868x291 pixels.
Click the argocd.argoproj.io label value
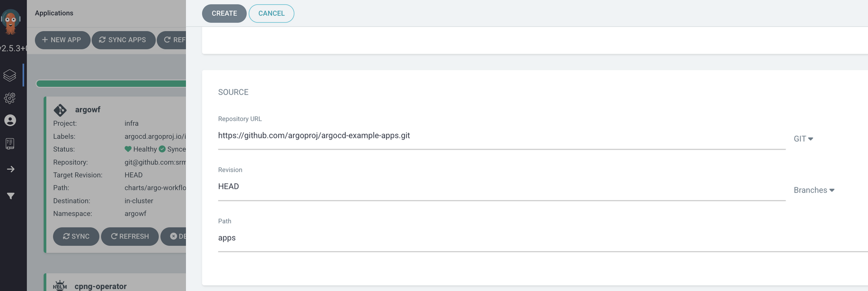point(155,137)
